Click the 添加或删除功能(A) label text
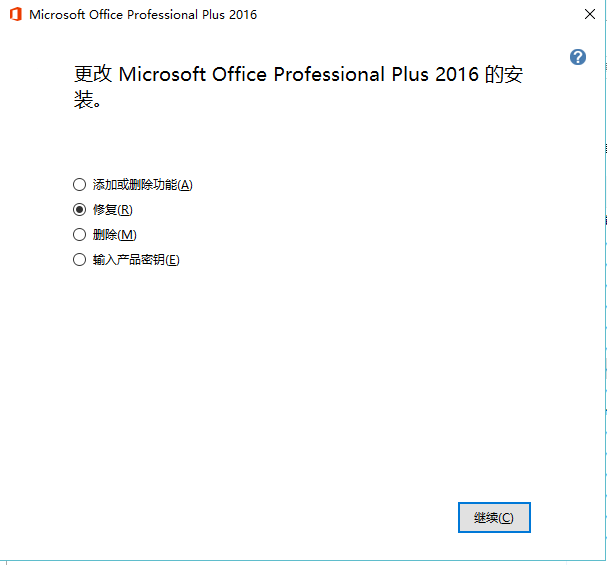The height and width of the screenshot is (565, 607). click(142, 185)
